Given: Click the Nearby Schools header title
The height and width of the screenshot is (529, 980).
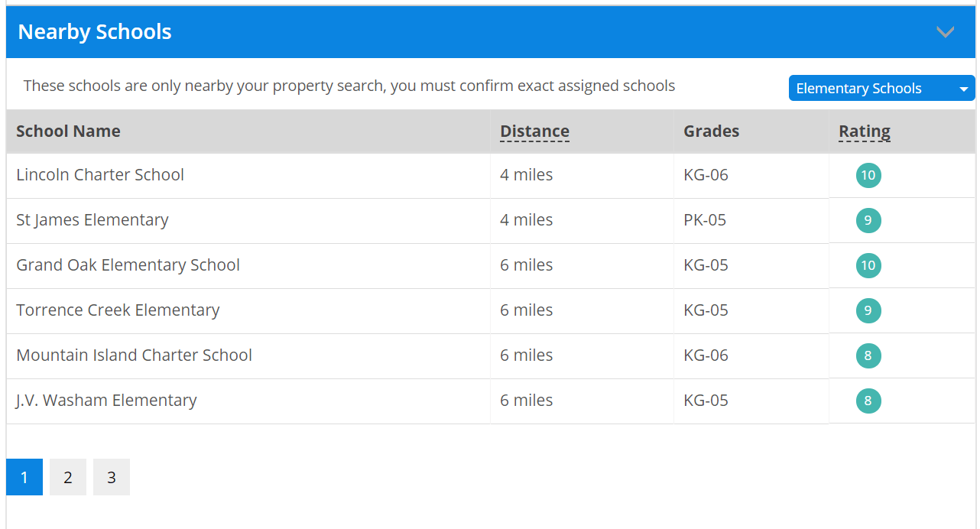Looking at the screenshot, I should (95, 32).
